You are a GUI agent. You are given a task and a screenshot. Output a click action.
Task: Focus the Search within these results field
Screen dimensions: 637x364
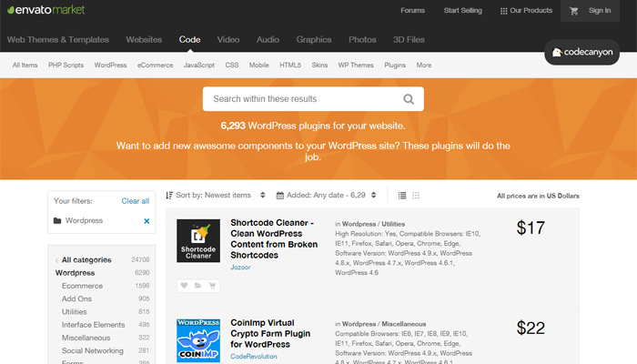pos(313,98)
